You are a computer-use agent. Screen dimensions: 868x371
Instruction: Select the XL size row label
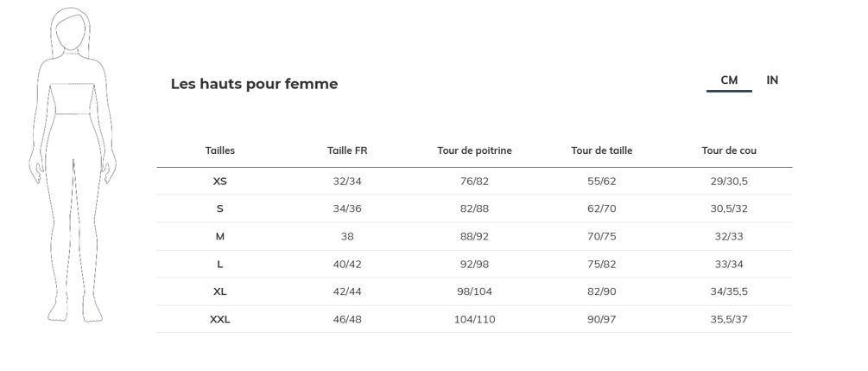220,291
